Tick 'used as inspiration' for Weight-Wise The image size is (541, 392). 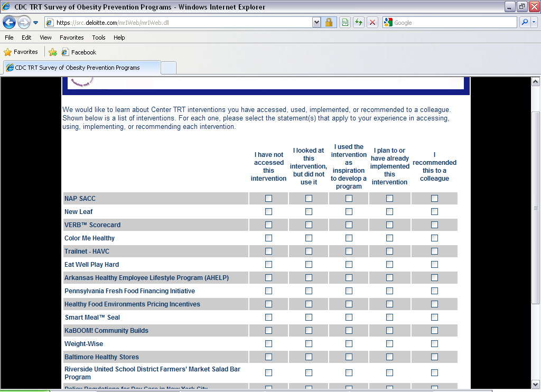pos(349,344)
